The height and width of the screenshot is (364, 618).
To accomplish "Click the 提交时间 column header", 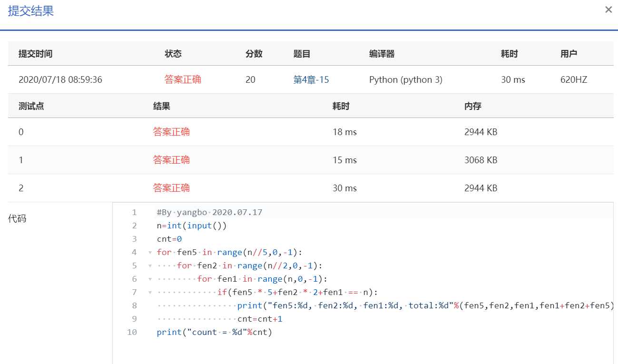I will [35, 54].
